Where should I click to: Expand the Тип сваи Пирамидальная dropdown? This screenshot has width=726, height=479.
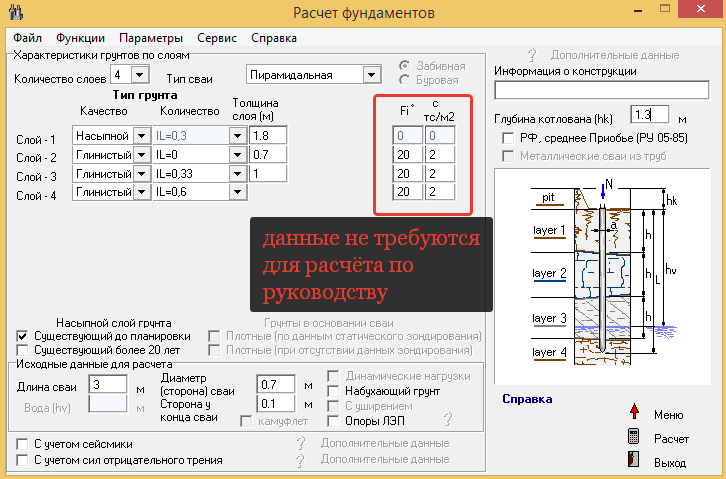(372, 74)
